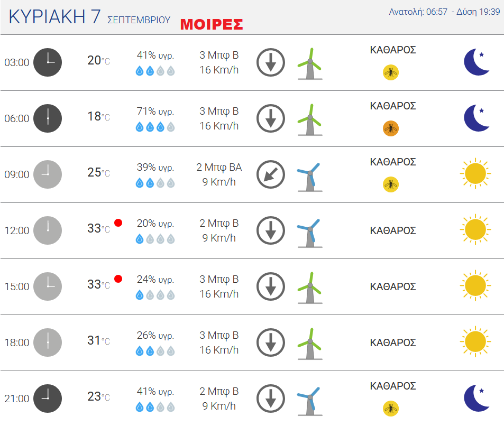This screenshot has width=504, height=426.
Task: Click the 2 Μπφ ΒΑ wind text
Action: 219,168
